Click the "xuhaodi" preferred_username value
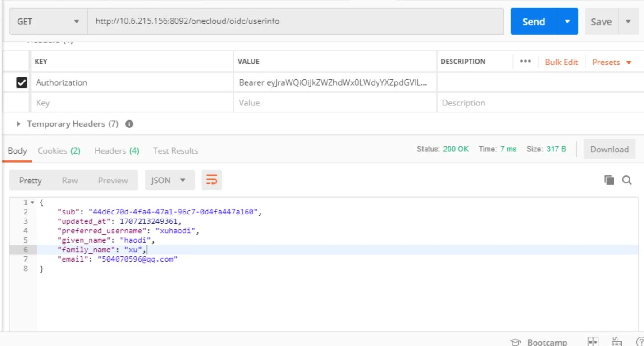Image resolution: width=644 pixels, height=346 pixels. [176, 231]
